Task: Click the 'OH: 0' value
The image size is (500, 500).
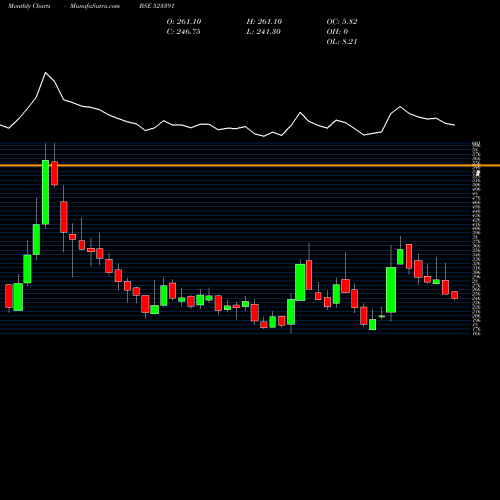Action: [337, 32]
